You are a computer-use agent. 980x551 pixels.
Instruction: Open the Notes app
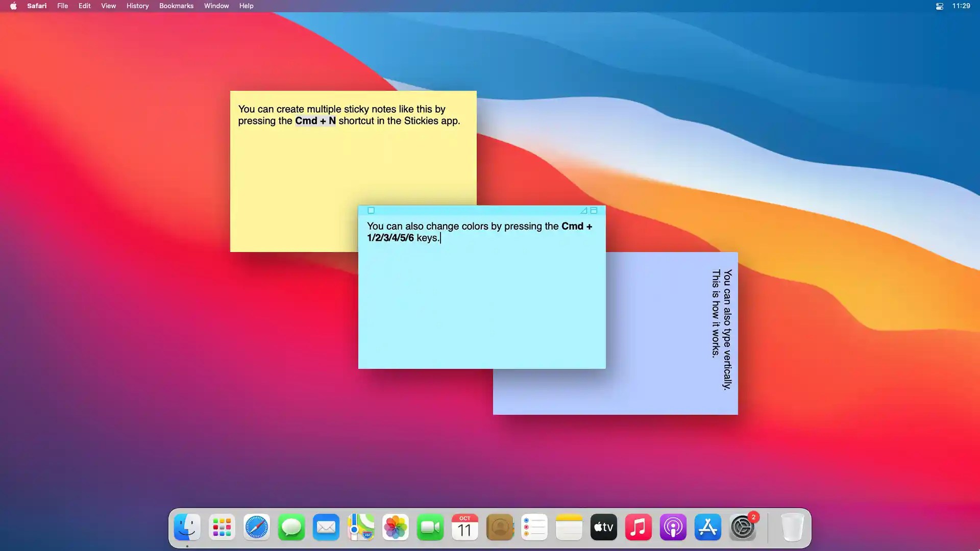coord(569,527)
